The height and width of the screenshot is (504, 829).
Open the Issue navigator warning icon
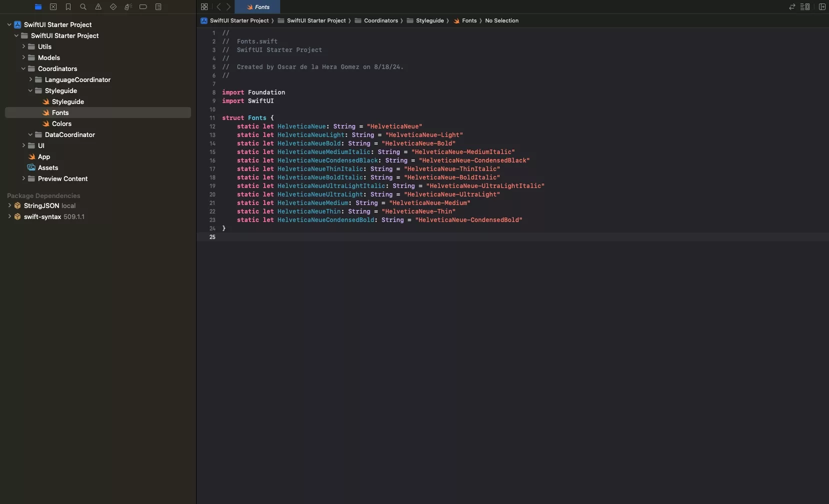coord(98,7)
